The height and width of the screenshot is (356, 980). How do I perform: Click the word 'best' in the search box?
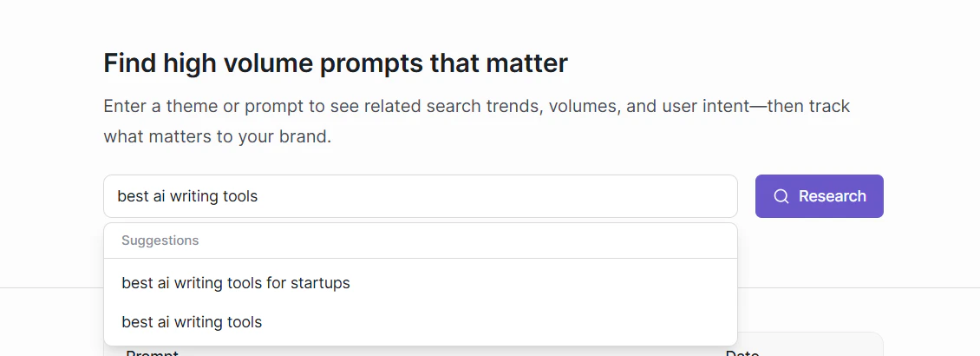coord(133,196)
